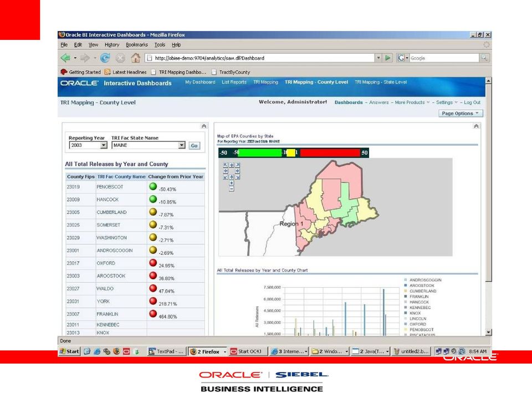Open the Bookmarks menu
This screenshot has height=393, width=532.
(x=137, y=45)
